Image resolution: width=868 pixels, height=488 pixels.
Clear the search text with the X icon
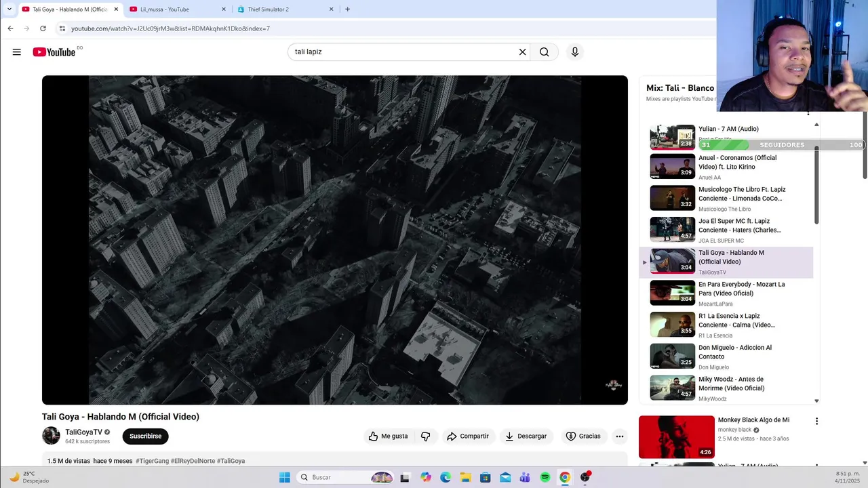click(522, 52)
